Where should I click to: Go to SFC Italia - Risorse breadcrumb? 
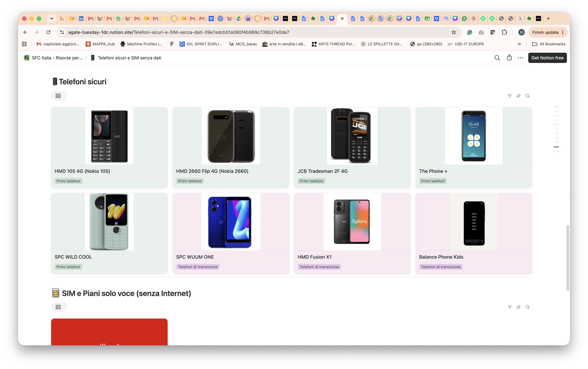(53, 58)
